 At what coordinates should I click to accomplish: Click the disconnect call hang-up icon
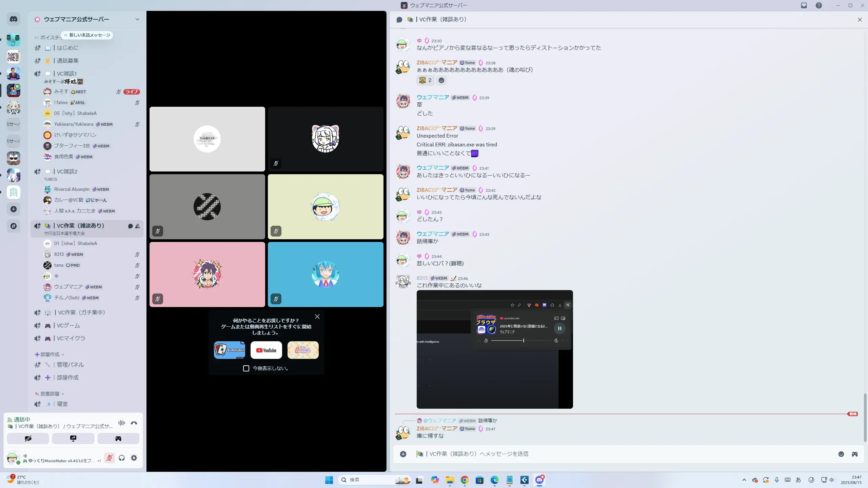pos(134,423)
